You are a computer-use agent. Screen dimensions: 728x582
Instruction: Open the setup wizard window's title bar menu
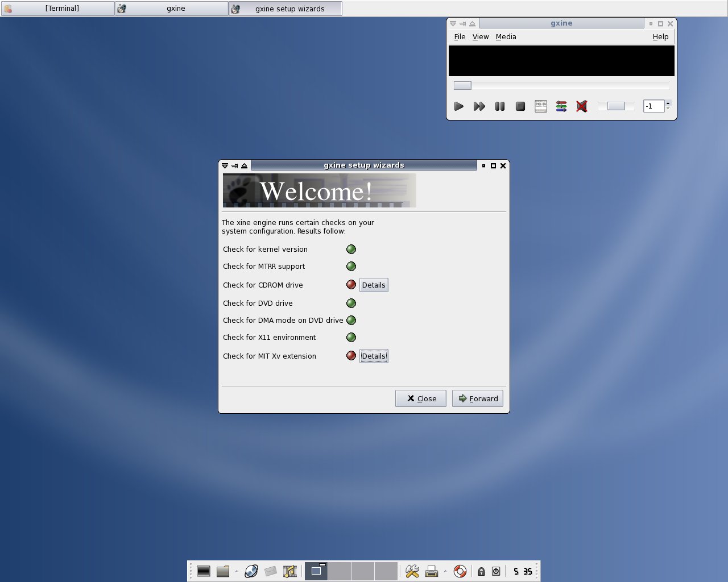225,166
